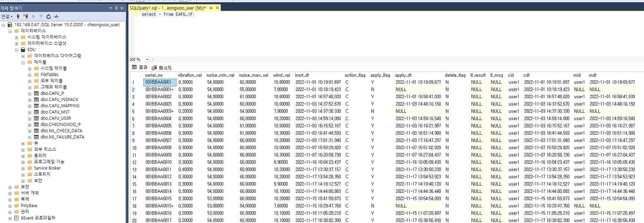Collapse the 테이블 folder node

(23, 62)
